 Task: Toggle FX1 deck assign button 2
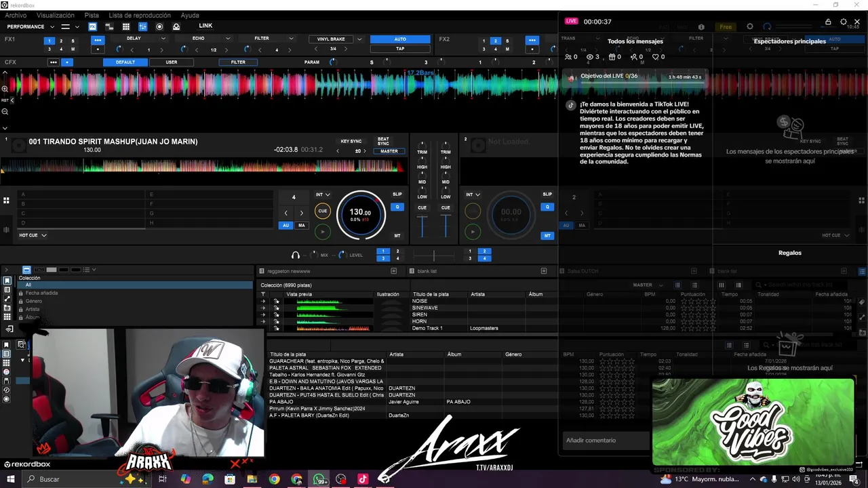click(x=61, y=41)
